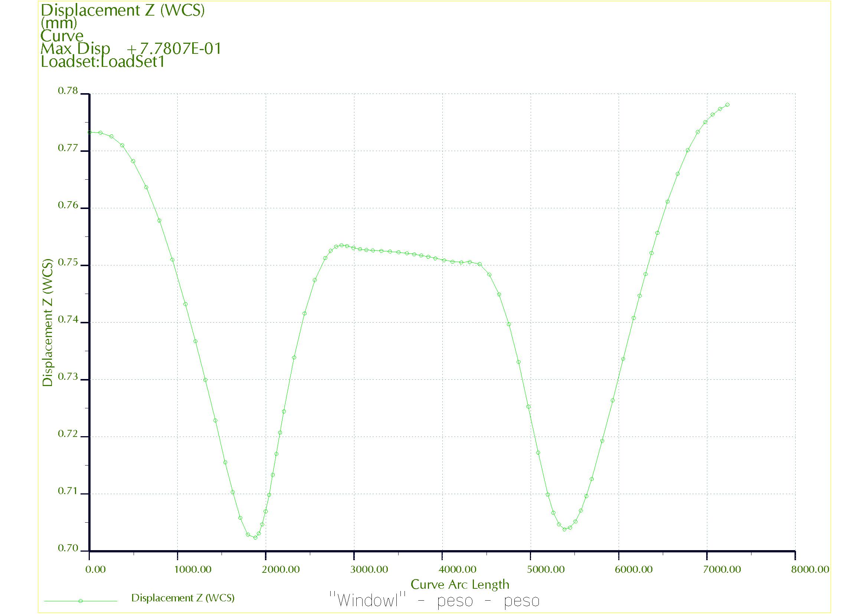Click the 0.78 y-axis tick label
The image size is (868, 614).
(x=68, y=91)
